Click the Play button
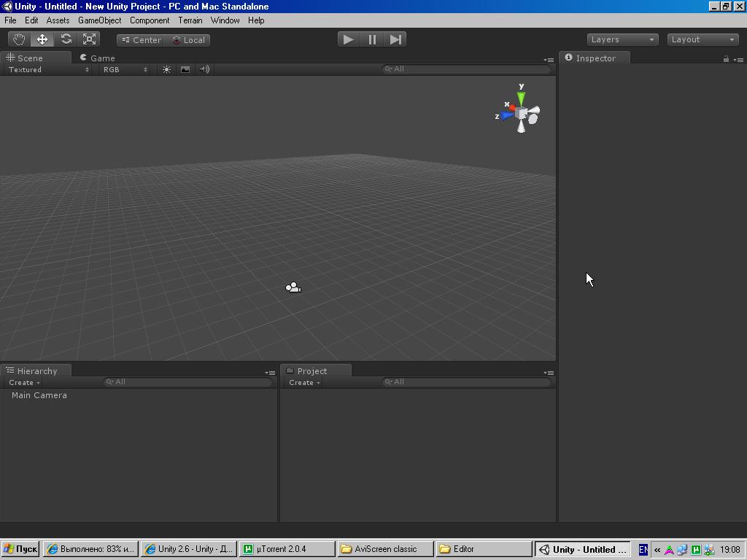This screenshot has width=747, height=560. [x=349, y=39]
